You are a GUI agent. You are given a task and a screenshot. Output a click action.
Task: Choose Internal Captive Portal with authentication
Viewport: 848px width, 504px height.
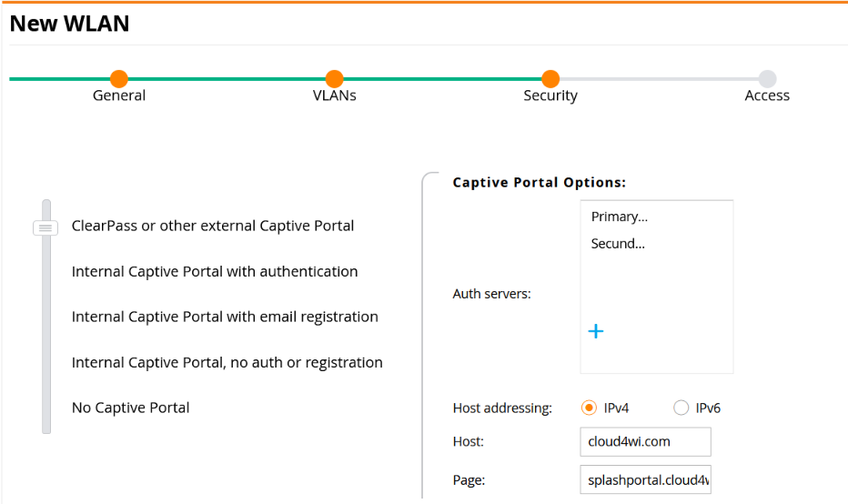[215, 271]
